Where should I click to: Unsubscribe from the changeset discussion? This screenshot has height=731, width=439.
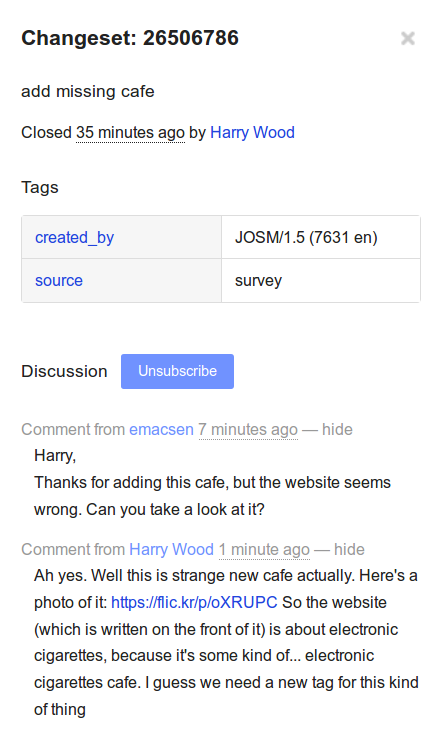pyautogui.click(x=177, y=371)
